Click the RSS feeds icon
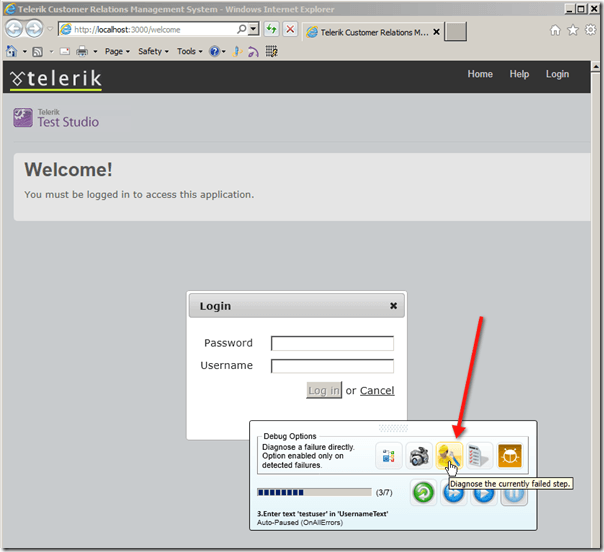 click(38, 52)
